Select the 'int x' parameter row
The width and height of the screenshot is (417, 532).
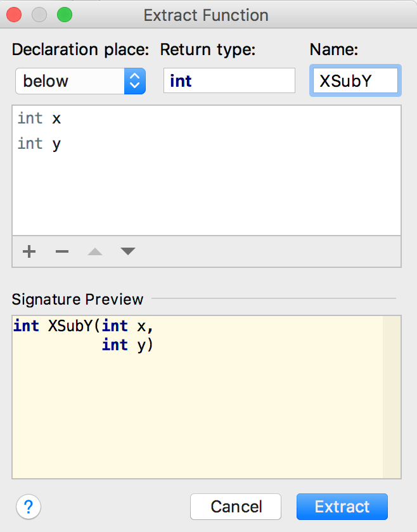[207, 118]
